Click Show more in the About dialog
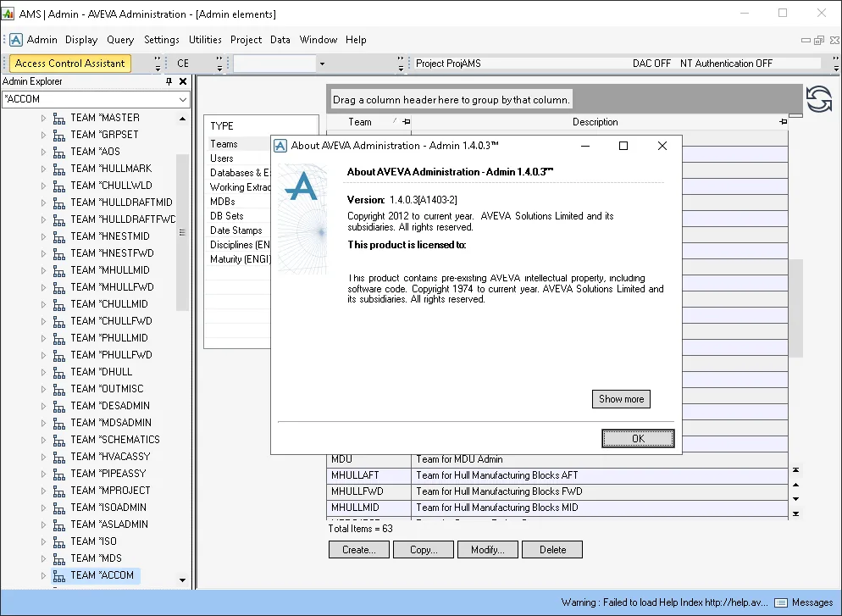 621,399
